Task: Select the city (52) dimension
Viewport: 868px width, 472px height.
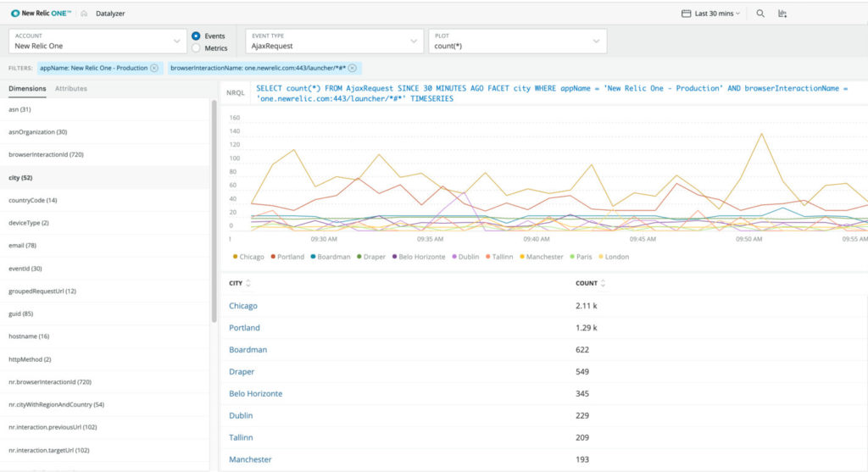Action: pyautogui.click(x=105, y=178)
